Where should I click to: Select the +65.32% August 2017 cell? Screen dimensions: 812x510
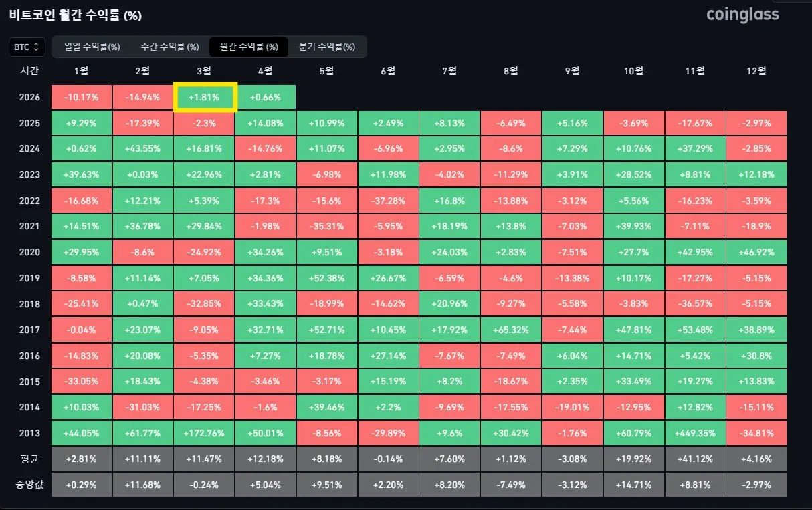click(510, 330)
